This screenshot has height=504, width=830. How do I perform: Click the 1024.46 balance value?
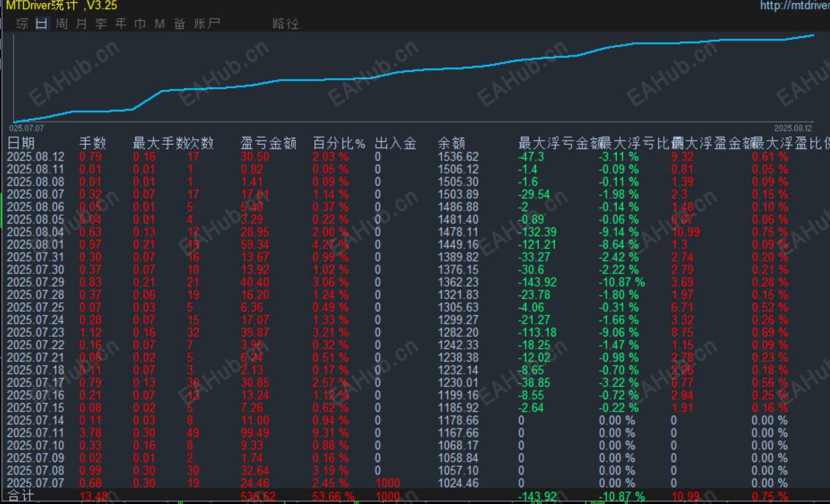tap(458, 483)
